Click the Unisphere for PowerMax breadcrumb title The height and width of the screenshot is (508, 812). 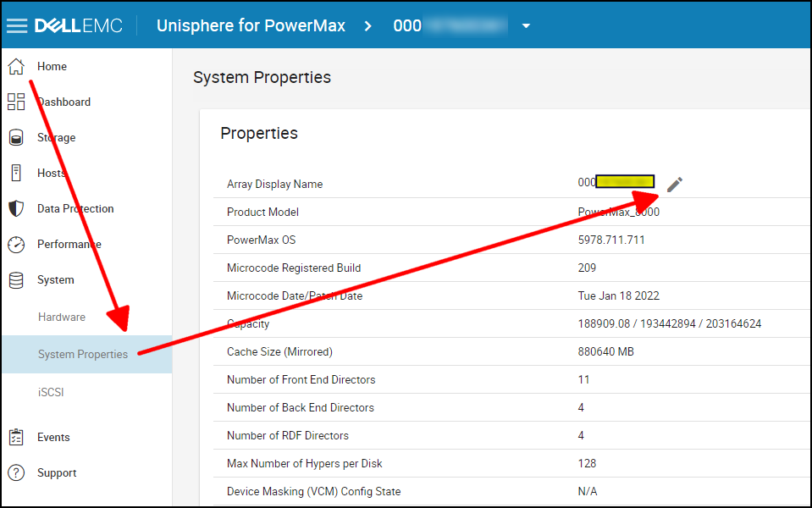pos(250,25)
